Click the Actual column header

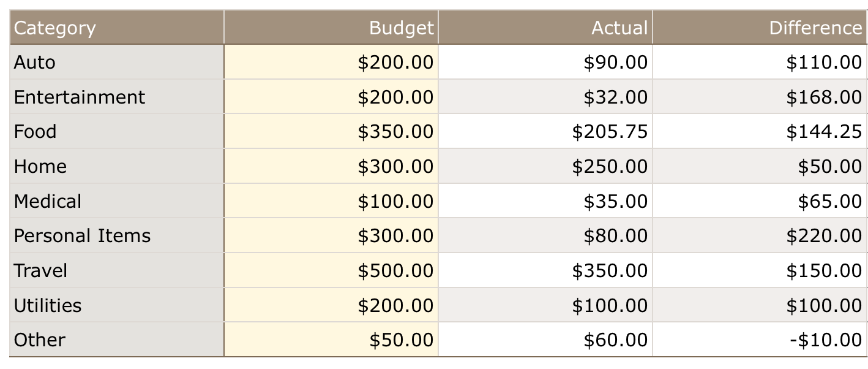[x=545, y=28]
